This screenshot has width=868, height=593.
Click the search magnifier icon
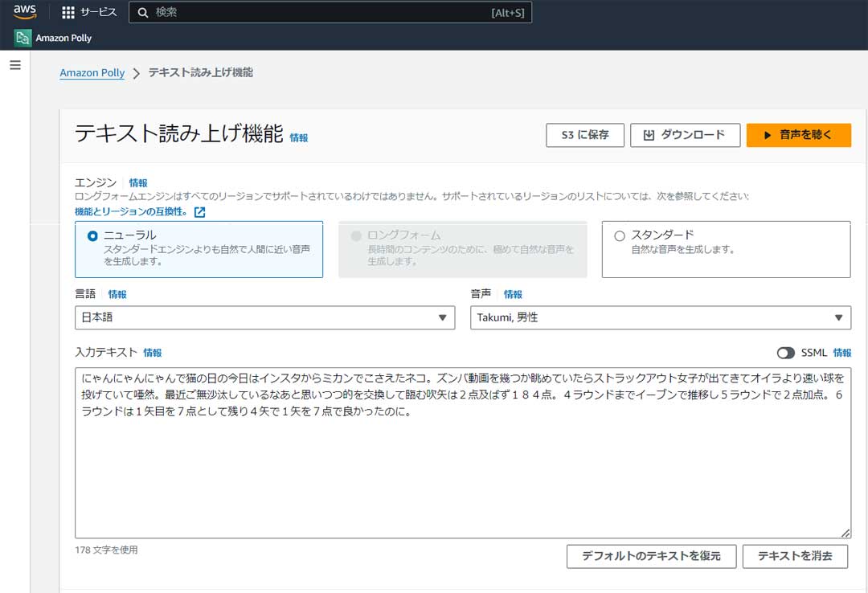click(143, 13)
